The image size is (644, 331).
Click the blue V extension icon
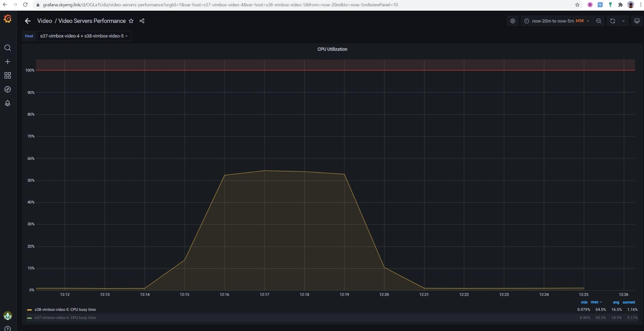coord(600,5)
